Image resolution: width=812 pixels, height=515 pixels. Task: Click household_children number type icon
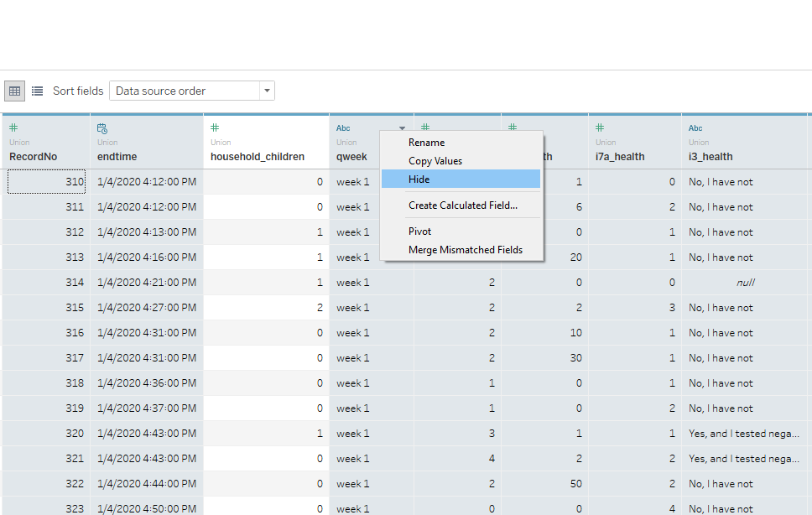(x=215, y=128)
